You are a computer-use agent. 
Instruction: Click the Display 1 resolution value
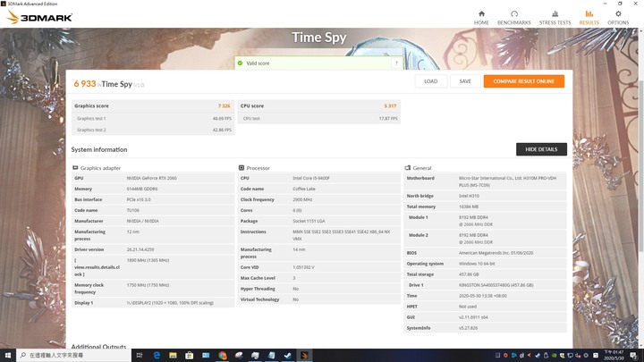170,303
